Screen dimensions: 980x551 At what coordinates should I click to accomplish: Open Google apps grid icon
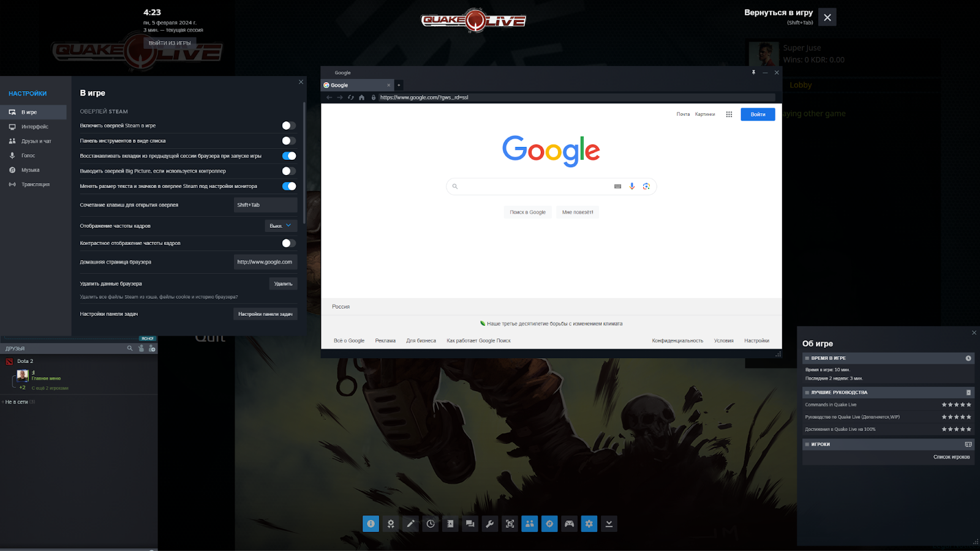(729, 114)
